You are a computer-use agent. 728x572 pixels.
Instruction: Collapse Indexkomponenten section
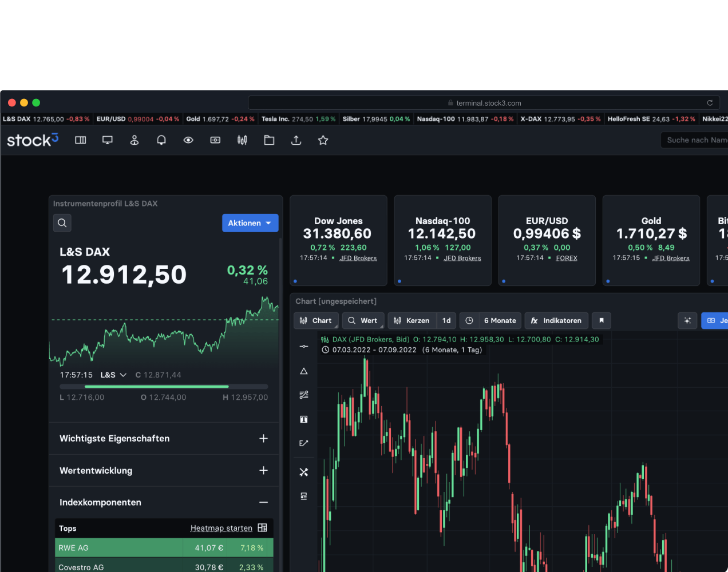(x=164, y=503)
